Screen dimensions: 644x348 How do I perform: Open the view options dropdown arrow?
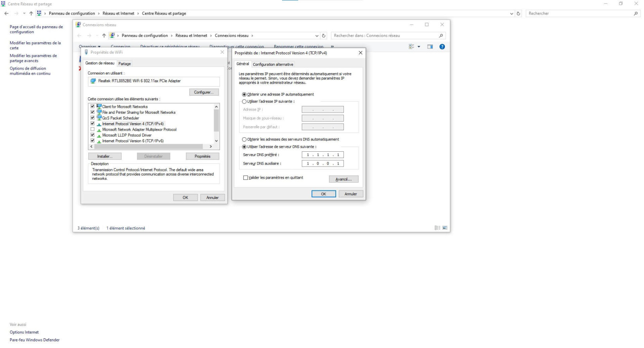419,47
